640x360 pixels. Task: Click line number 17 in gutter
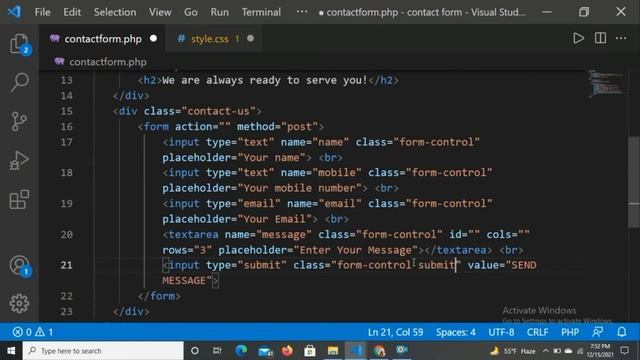tap(67, 142)
